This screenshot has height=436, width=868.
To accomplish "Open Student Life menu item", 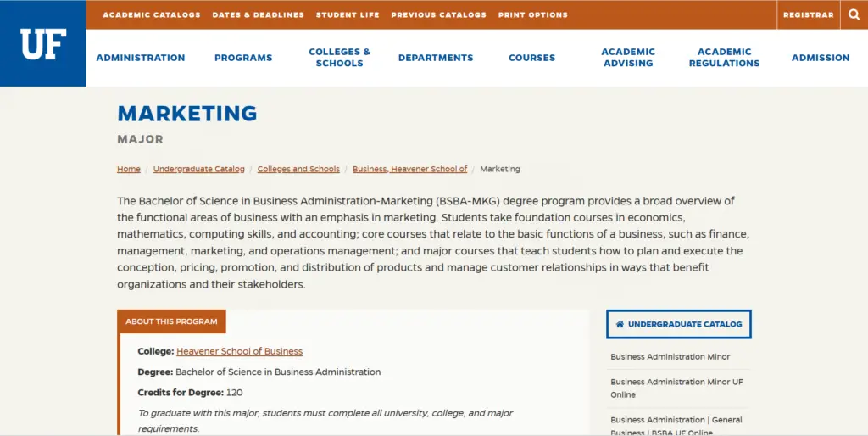I will [x=348, y=15].
